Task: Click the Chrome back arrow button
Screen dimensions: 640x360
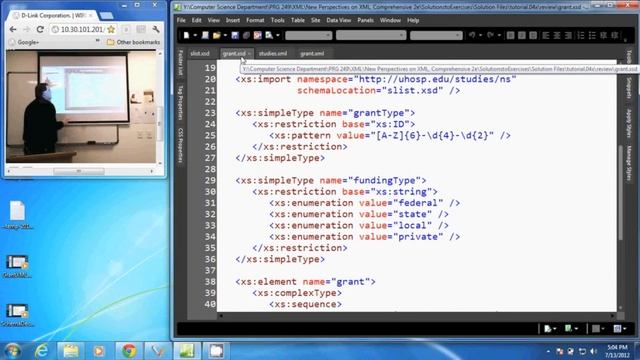Action: [x=13, y=29]
